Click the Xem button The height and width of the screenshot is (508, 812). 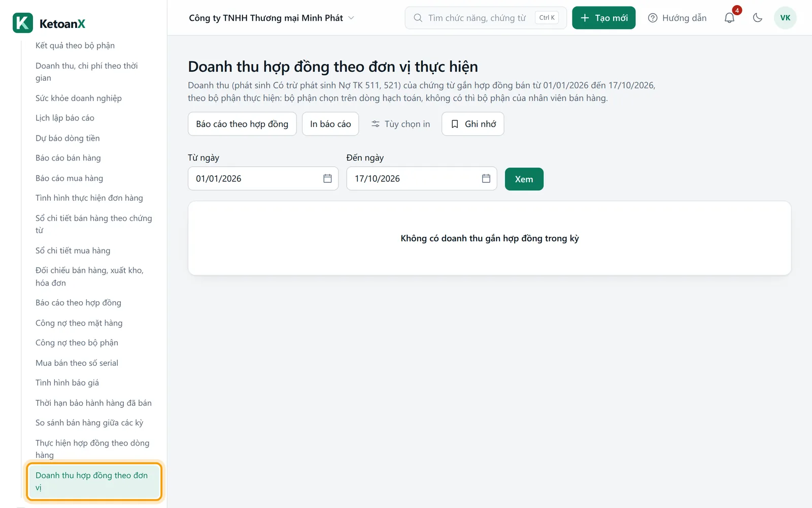(x=524, y=179)
